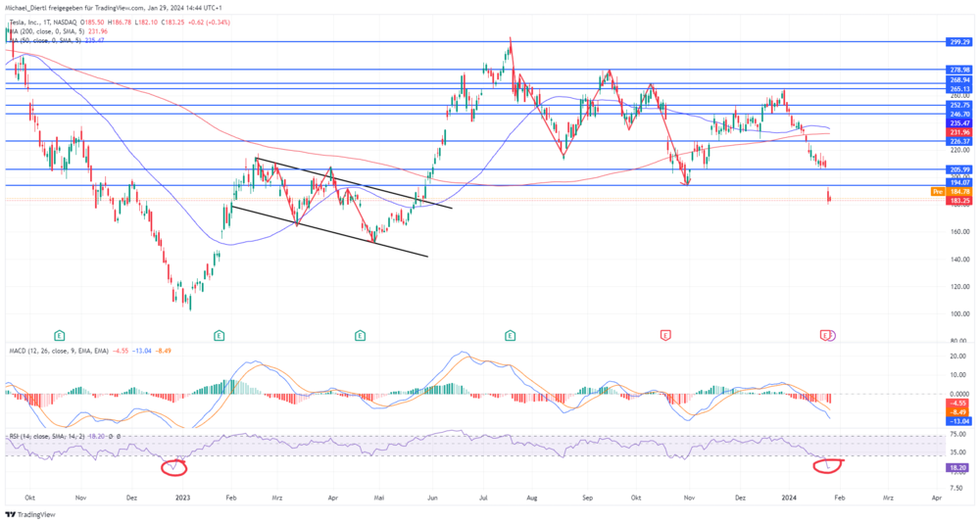
Task: Click the red 183.25 last price label
Action: pos(958,201)
